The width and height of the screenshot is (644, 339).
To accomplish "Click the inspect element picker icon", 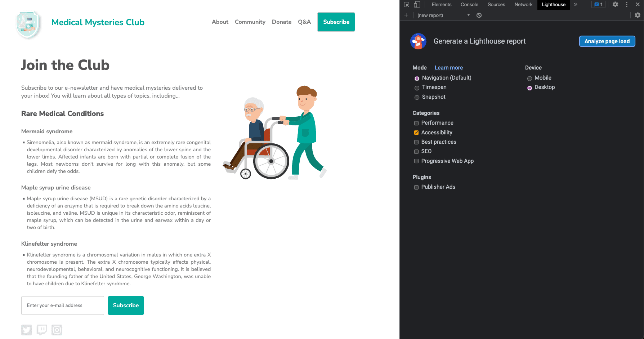I will click(407, 5).
